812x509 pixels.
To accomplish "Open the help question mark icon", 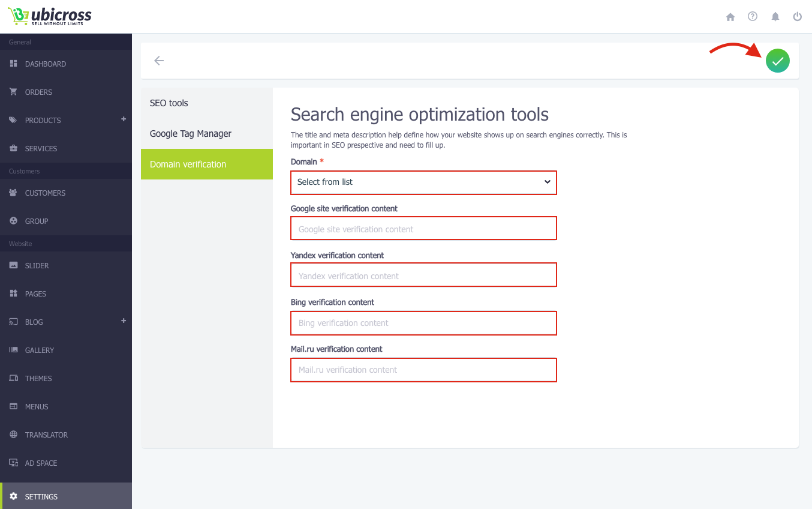I will [753, 17].
